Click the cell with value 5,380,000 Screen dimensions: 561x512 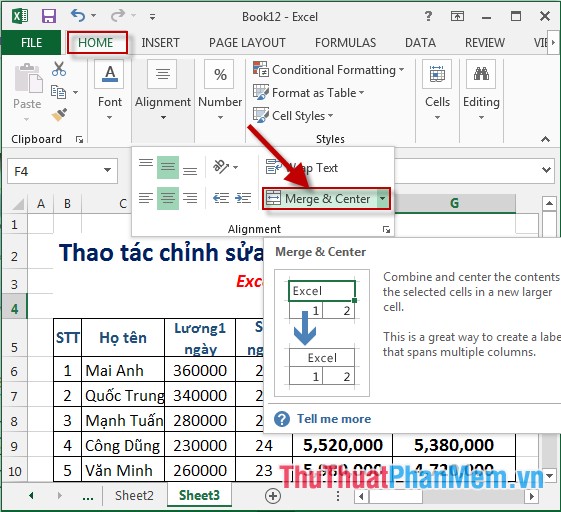point(454,445)
